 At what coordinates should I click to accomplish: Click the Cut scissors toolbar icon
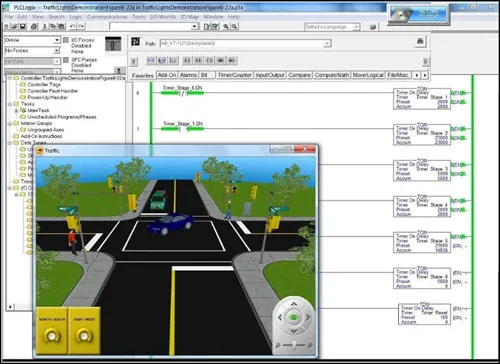pyautogui.click(x=45, y=26)
